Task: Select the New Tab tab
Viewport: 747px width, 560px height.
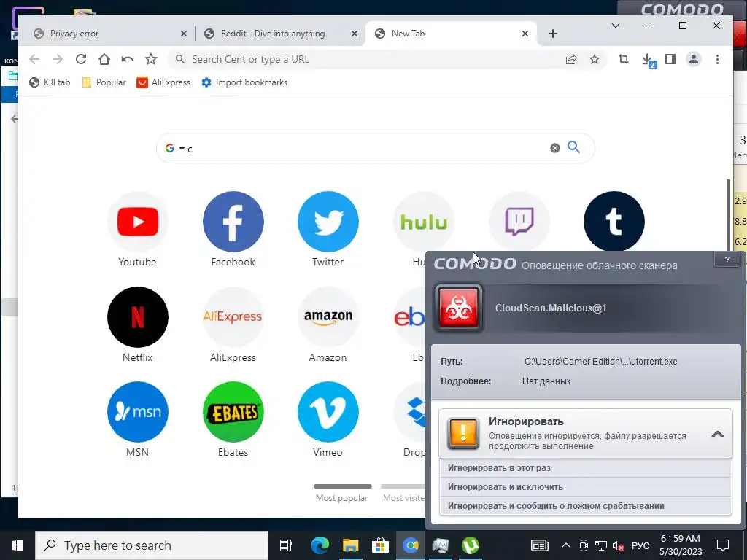Action: tap(450, 34)
